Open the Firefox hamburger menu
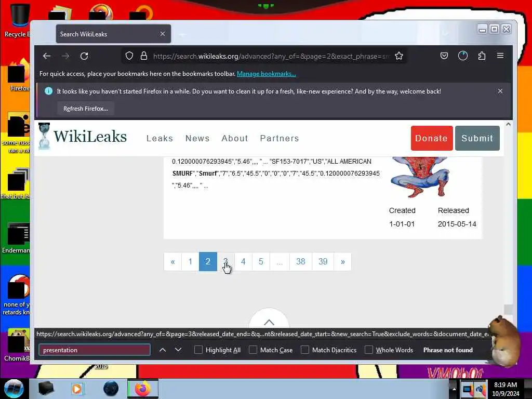The height and width of the screenshot is (399, 532). 500,56
